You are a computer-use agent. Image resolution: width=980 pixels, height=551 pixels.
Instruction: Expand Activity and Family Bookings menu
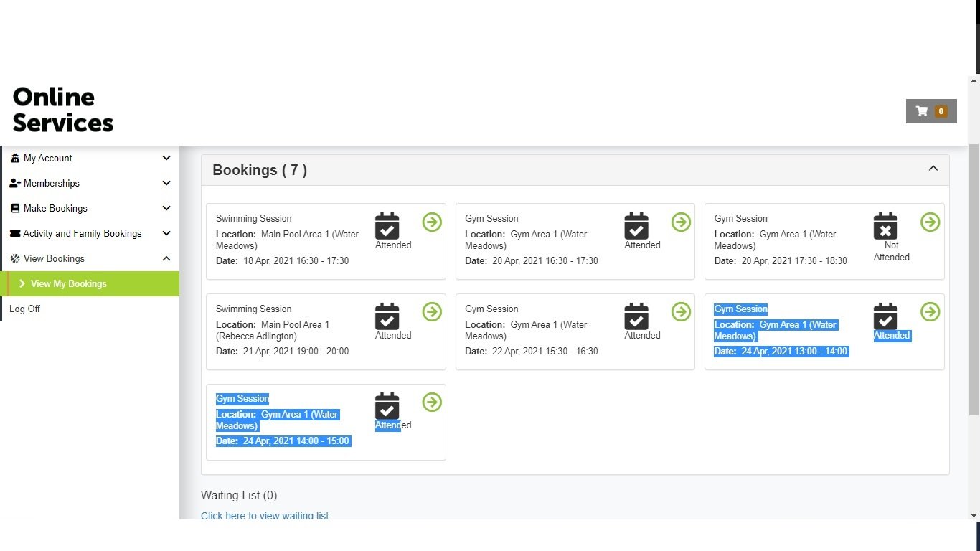tap(90, 234)
